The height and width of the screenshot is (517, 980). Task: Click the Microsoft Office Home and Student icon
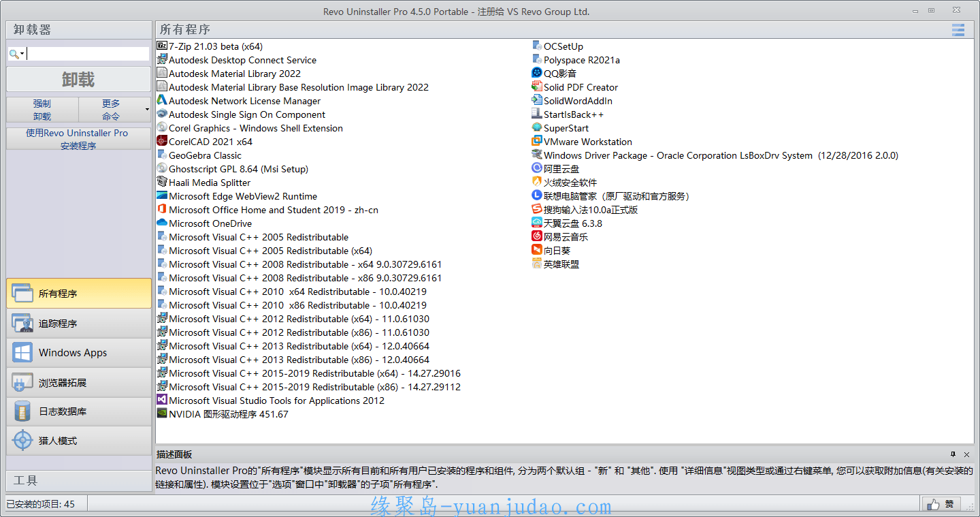click(162, 209)
